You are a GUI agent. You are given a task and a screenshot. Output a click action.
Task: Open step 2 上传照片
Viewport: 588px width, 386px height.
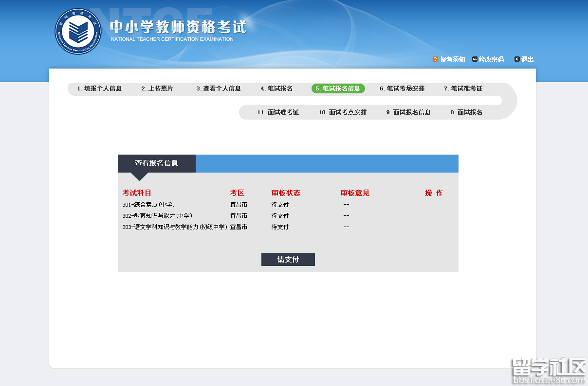(156, 88)
